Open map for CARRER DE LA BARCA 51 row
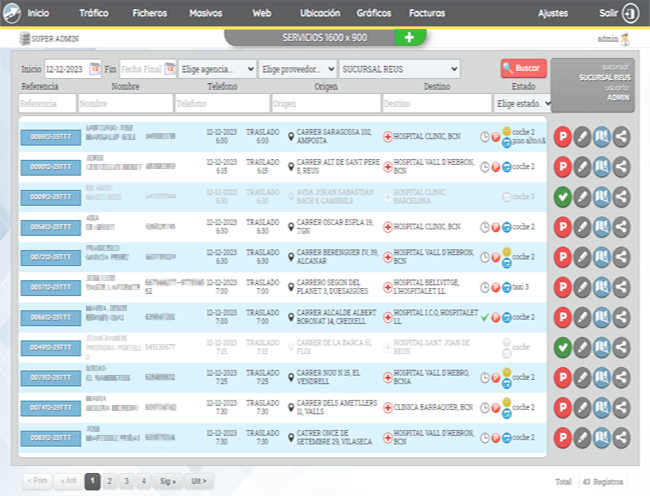Image resolution: width=650 pixels, height=496 pixels. [x=602, y=348]
